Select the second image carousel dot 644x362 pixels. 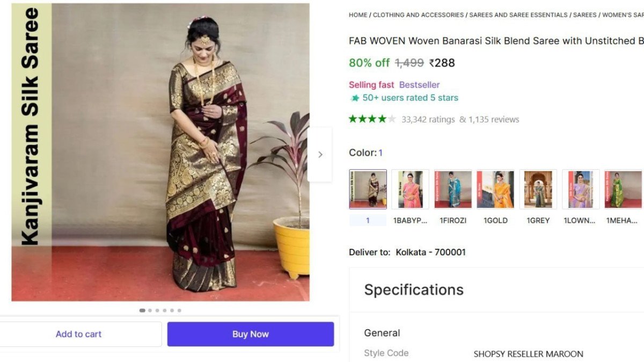(150, 310)
